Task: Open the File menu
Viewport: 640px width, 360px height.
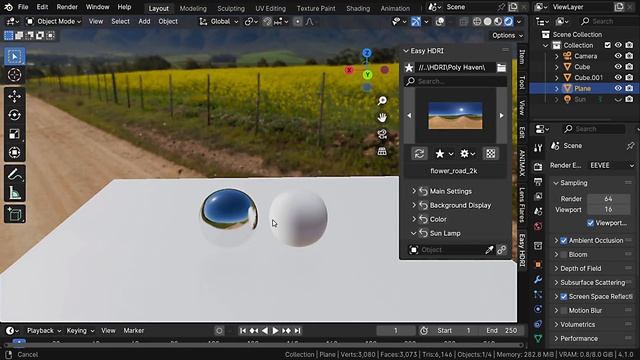Action: pyautogui.click(x=23, y=7)
